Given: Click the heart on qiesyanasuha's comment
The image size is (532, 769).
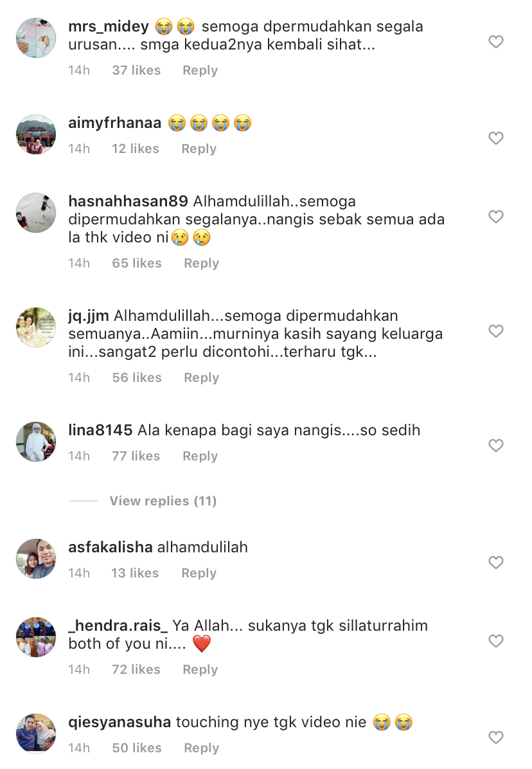Looking at the screenshot, I should 496,737.
